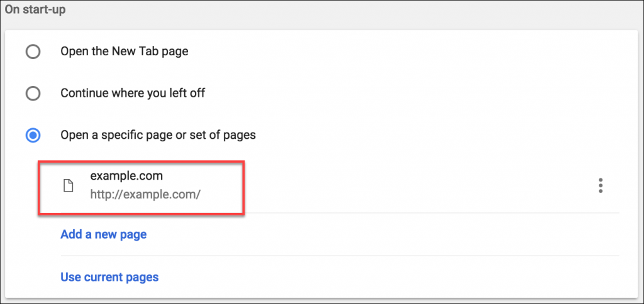Add another start-up page via the blue link

[x=104, y=235]
